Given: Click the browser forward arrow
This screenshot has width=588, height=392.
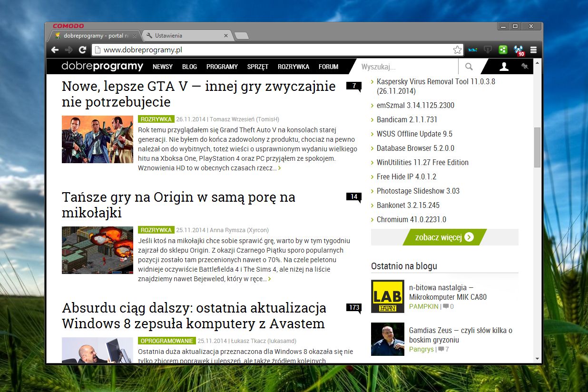Looking at the screenshot, I should [x=69, y=50].
